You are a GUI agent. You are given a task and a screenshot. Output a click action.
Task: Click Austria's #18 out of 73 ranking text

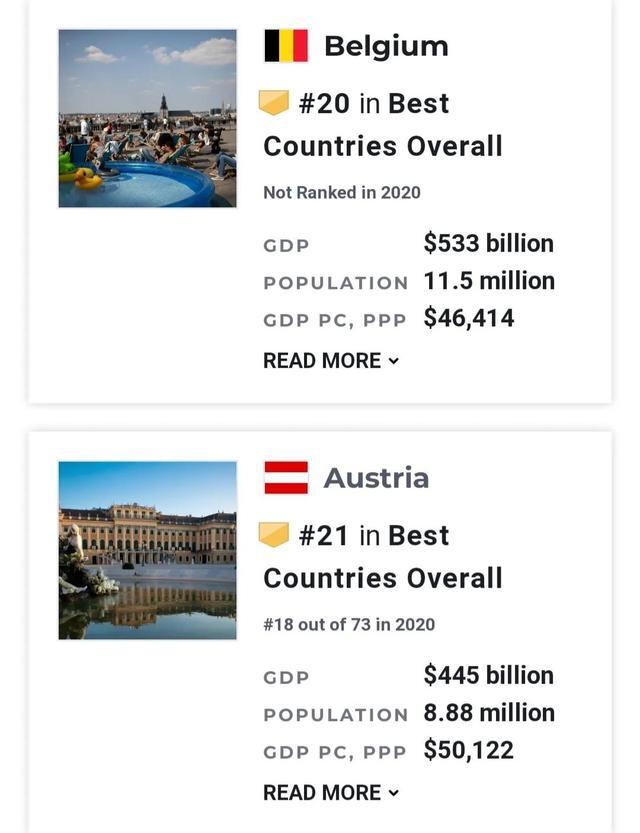point(348,623)
